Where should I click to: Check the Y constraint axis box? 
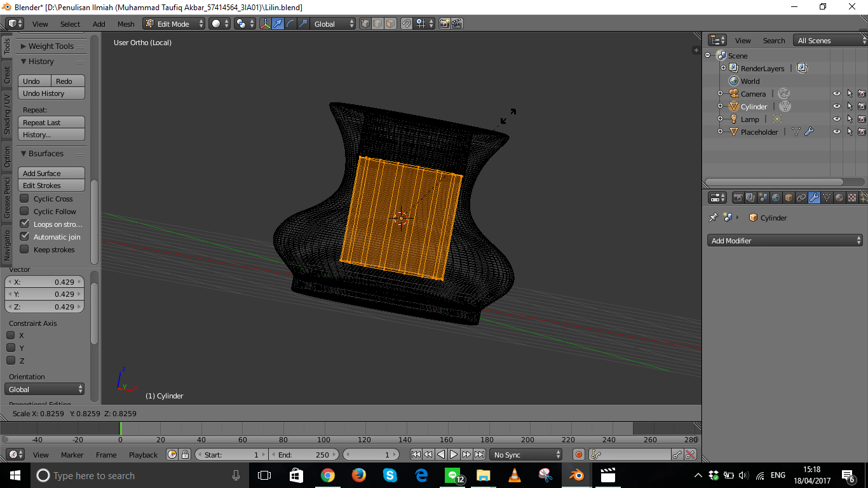point(11,348)
